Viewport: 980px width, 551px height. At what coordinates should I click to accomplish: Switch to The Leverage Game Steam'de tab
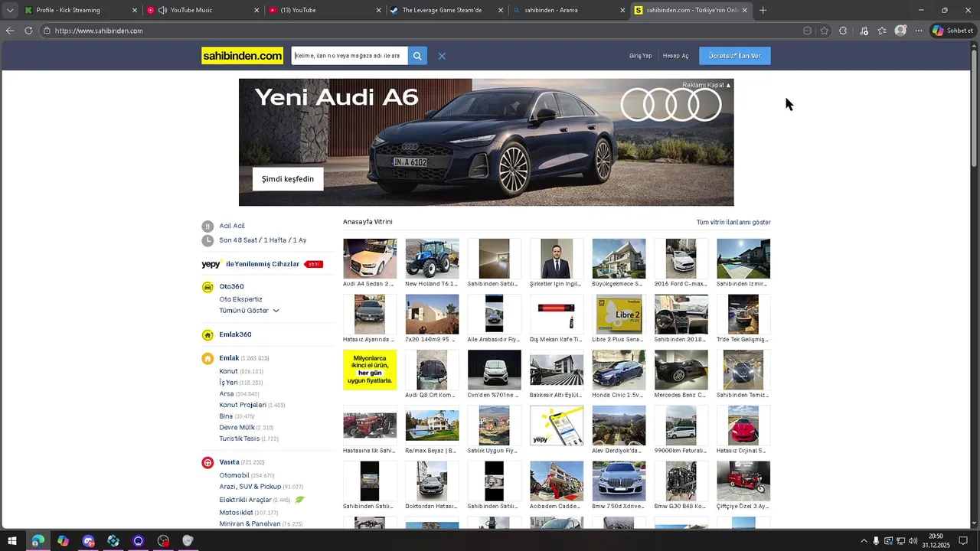[x=447, y=10]
